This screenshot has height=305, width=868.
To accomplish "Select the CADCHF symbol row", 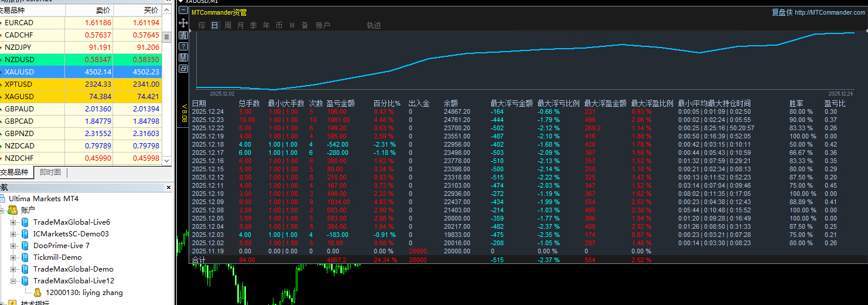I will (x=81, y=35).
